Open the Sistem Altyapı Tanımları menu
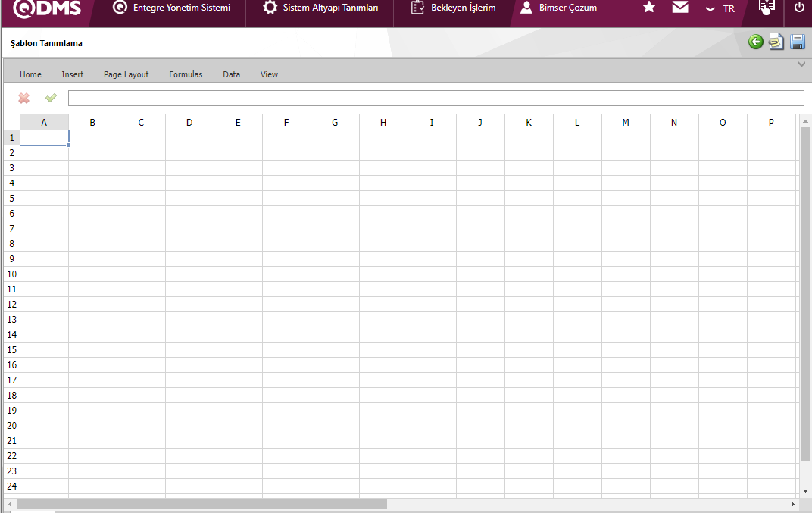 pyautogui.click(x=320, y=8)
